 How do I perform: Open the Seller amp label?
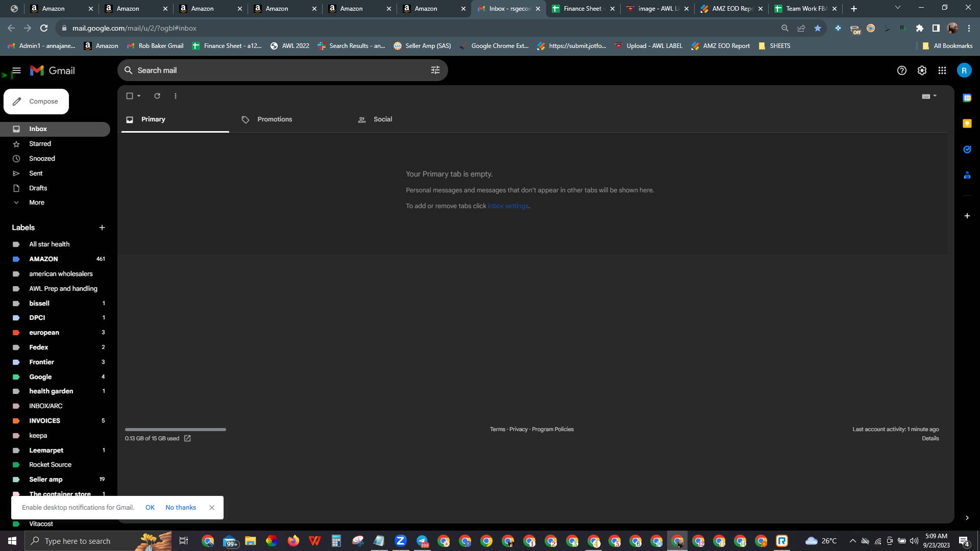coord(55,480)
